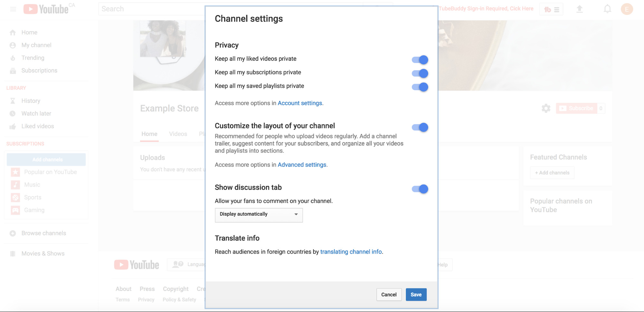Viewport: 644px width, 312px height.
Task: Toggle Keep all my subscriptions private
Action: click(x=420, y=73)
